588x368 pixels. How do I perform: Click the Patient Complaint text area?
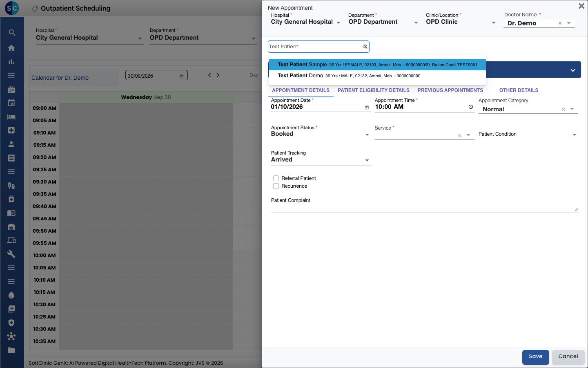click(425, 209)
